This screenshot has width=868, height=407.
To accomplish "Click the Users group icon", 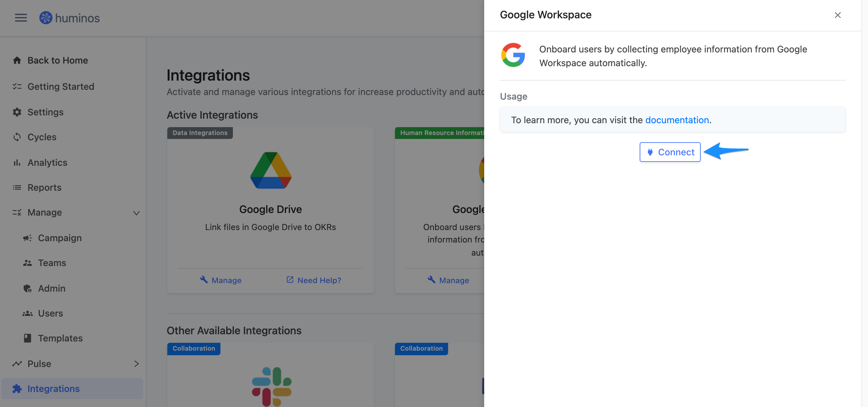I will (27, 313).
